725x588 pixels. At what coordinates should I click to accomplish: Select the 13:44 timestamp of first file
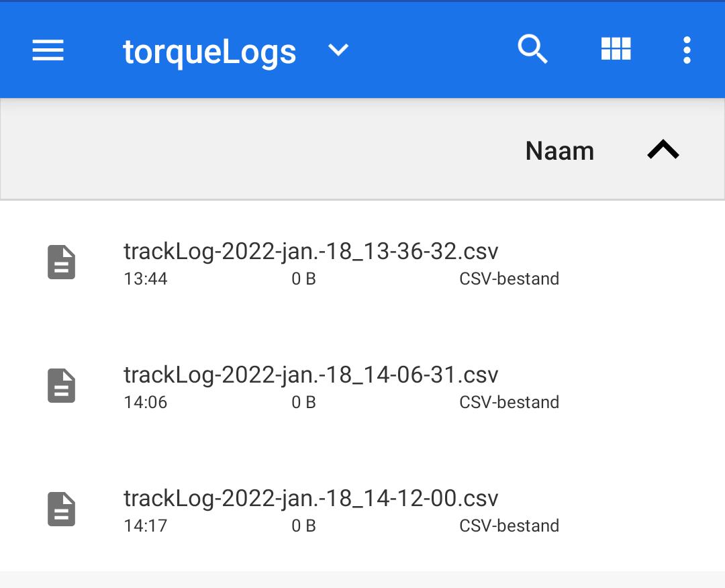tap(145, 279)
